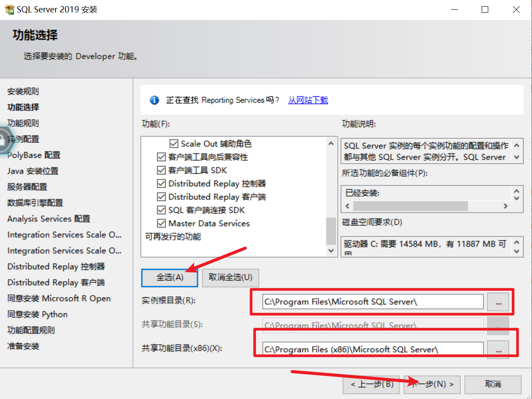The height and width of the screenshot is (399, 532).
Task: Browse for instance root directory with ellipsis button
Action: (x=498, y=302)
